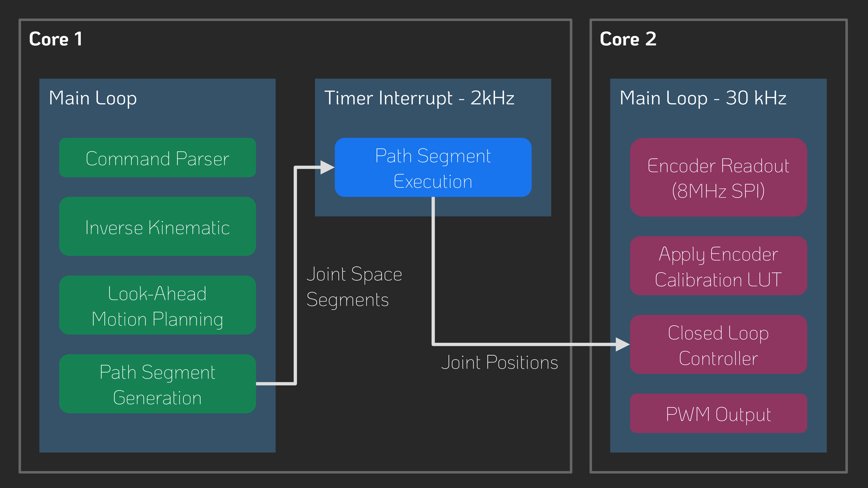Click the Command Parser block

157,158
